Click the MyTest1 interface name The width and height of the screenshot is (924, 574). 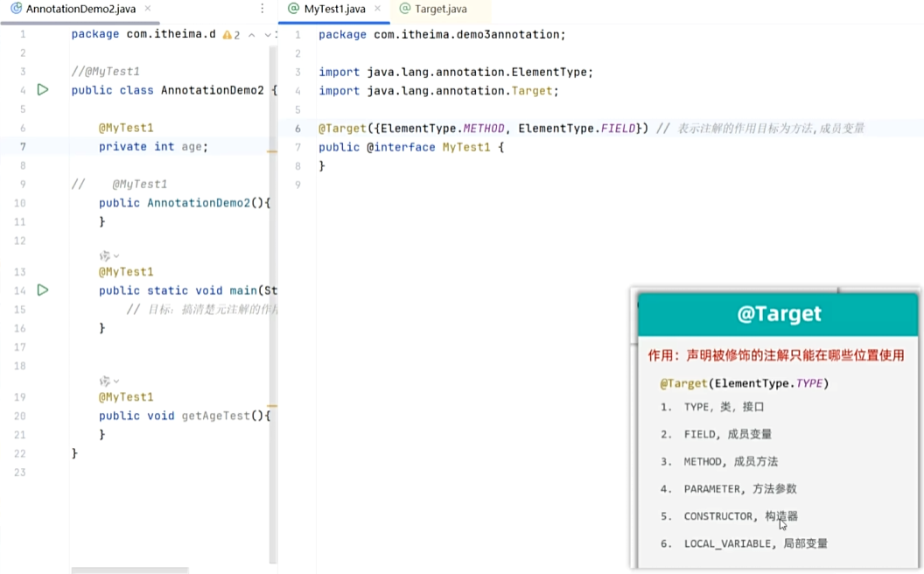pos(466,147)
